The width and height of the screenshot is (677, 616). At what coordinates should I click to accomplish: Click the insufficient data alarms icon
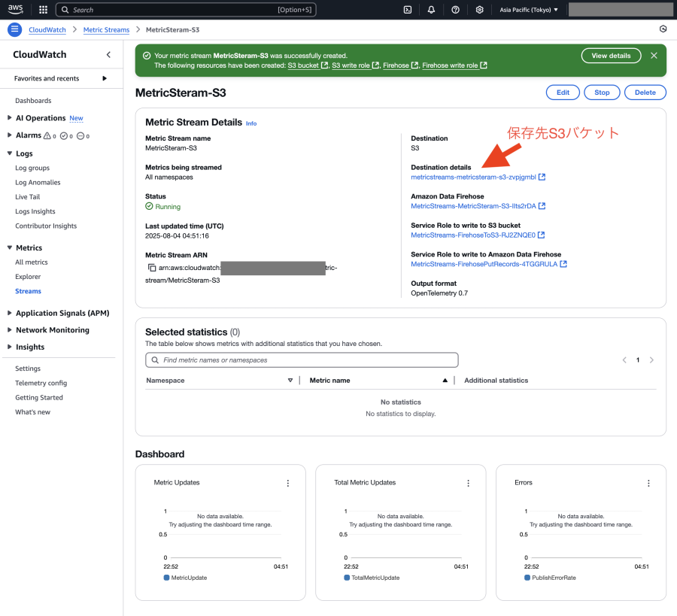point(80,136)
